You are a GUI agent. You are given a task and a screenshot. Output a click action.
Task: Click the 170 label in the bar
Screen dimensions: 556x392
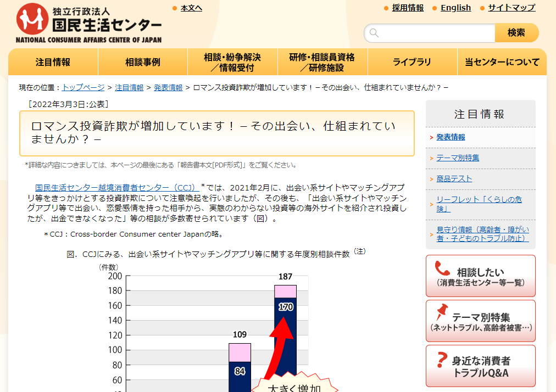tap(286, 306)
